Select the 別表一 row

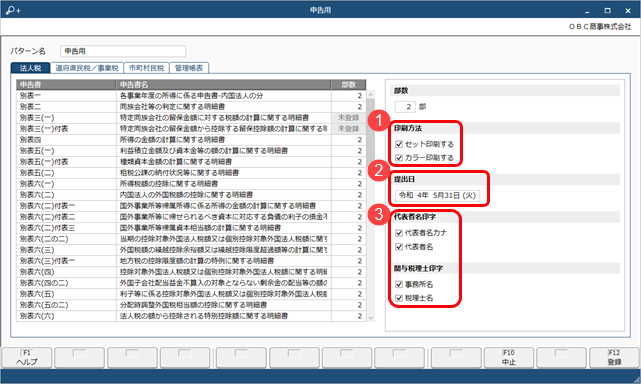point(191,96)
